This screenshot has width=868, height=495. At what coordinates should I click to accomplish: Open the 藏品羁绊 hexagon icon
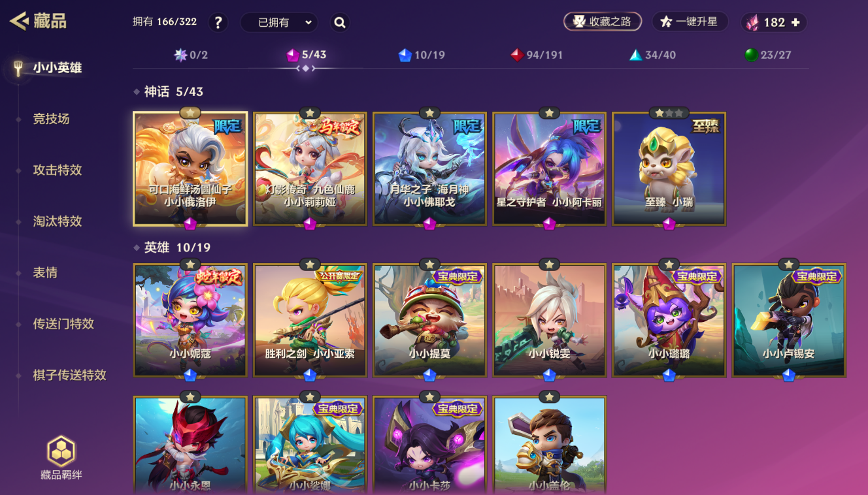click(x=61, y=451)
